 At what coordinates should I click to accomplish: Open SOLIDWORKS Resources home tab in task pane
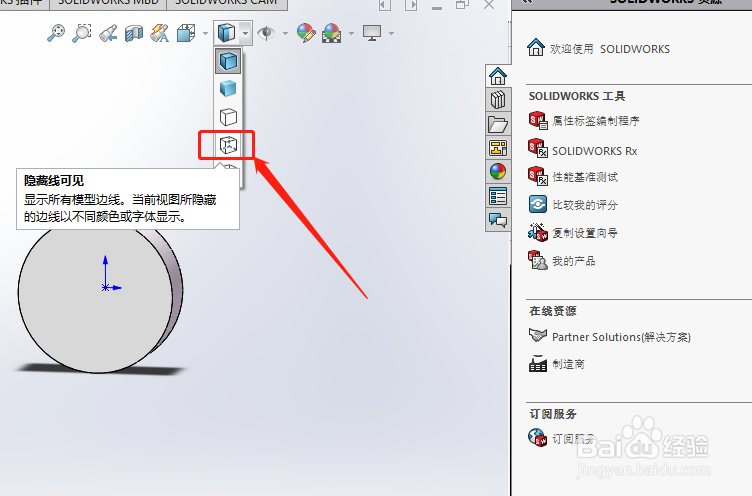point(498,76)
